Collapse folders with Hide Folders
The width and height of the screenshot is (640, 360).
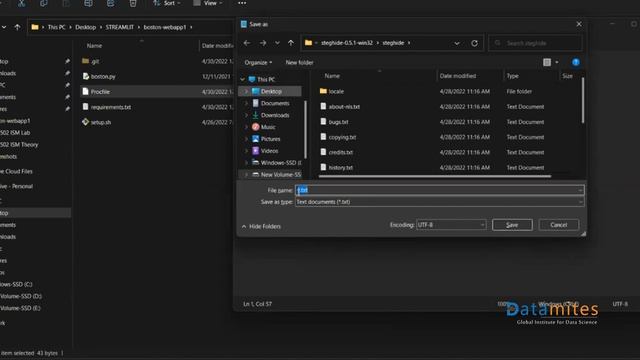[261, 226]
